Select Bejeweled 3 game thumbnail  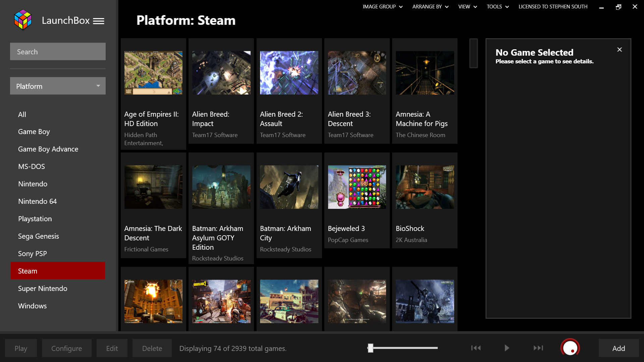[357, 187]
